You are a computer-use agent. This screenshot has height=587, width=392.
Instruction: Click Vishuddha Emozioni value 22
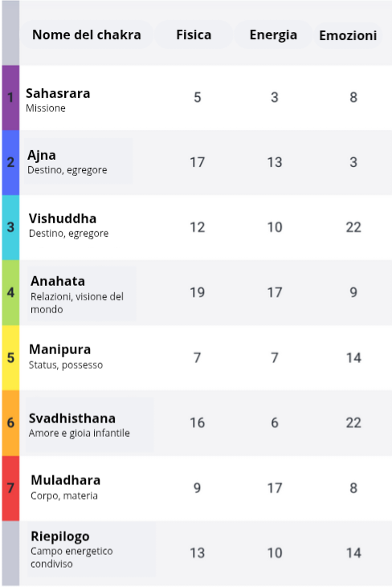click(x=353, y=227)
